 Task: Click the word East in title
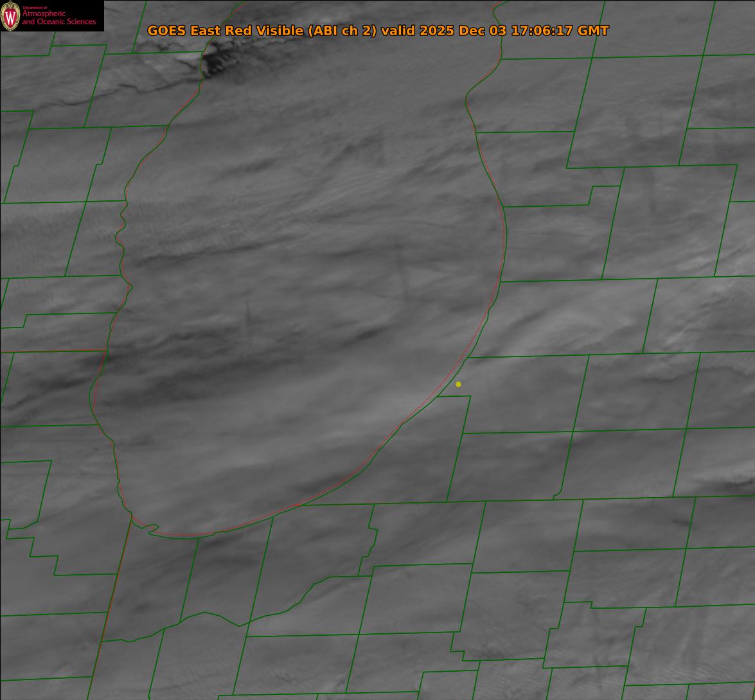(x=205, y=31)
